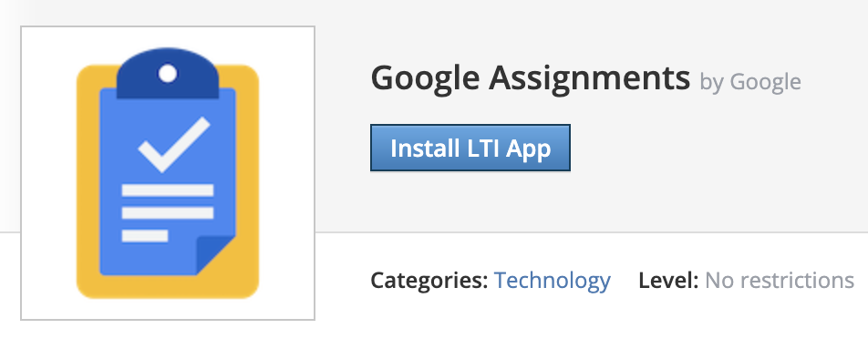Open the Technology category link
Screen dimensions: 868x339
[552, 281]
